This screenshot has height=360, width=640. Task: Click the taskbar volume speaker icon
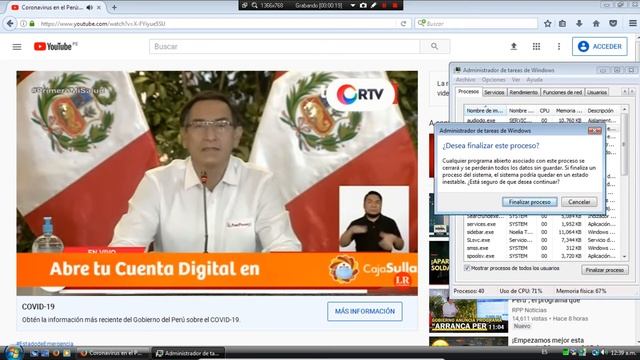603,352
